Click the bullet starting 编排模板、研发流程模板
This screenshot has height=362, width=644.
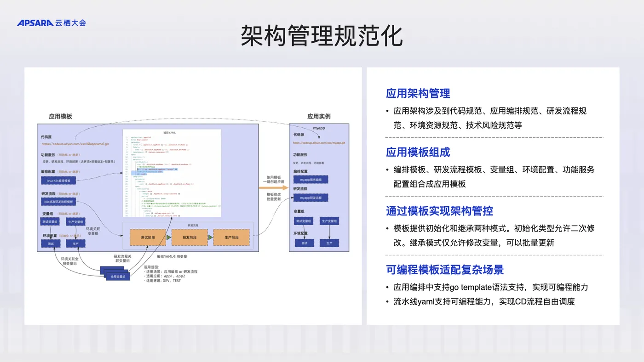pyautogui.click(x=490, y=177)
